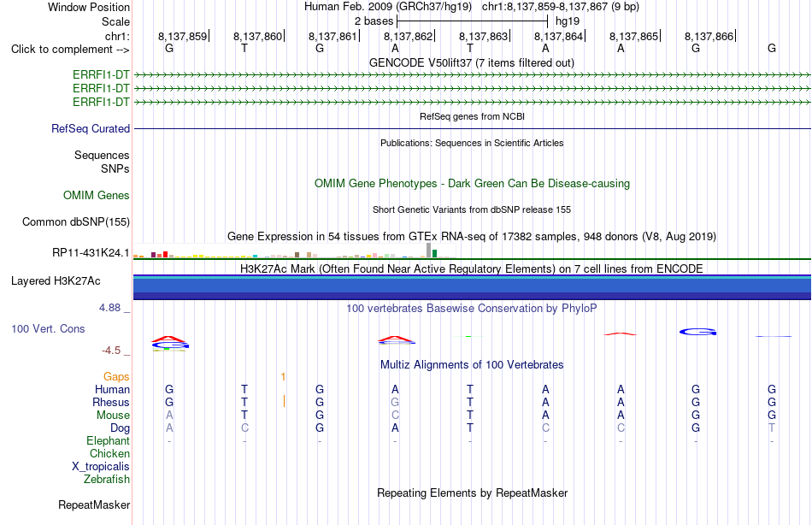This screenshot has height=525, width=812.
Task: Click the Window Position label
Action: pos(89,7)
